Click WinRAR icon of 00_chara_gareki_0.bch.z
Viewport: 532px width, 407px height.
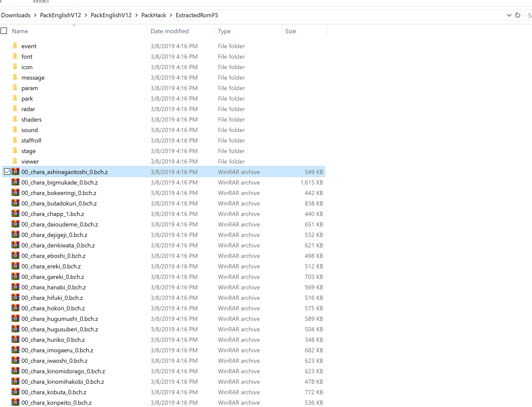pyautogui.click(x=15, y=277)
